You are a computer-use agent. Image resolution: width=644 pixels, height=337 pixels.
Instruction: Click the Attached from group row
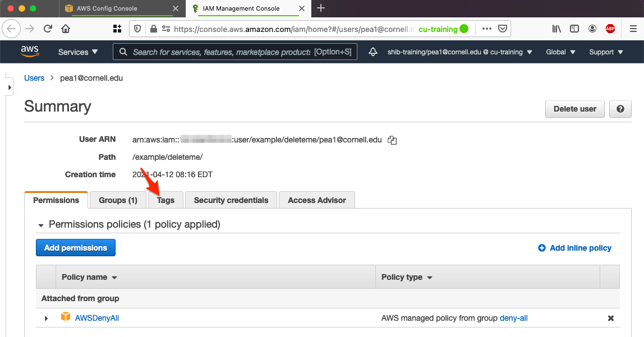tap(328, 298)
